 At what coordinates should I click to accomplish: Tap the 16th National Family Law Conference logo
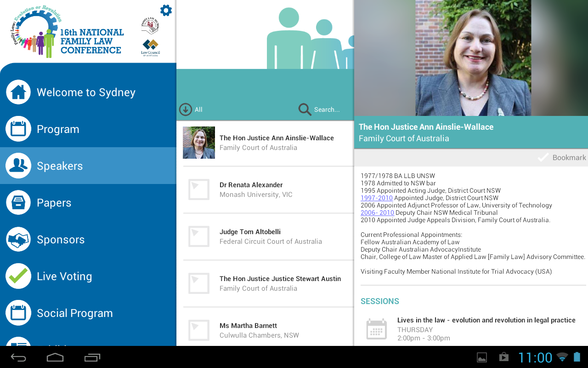click(67, 32)
